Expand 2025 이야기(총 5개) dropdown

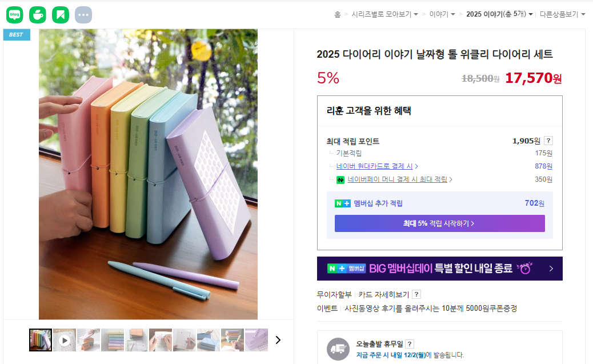tap(499, 14)
